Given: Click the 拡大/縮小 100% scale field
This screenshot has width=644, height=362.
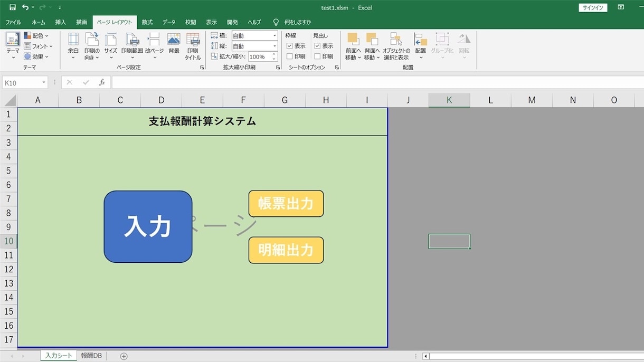Looking at the screenshot, I should click(259, 56).
